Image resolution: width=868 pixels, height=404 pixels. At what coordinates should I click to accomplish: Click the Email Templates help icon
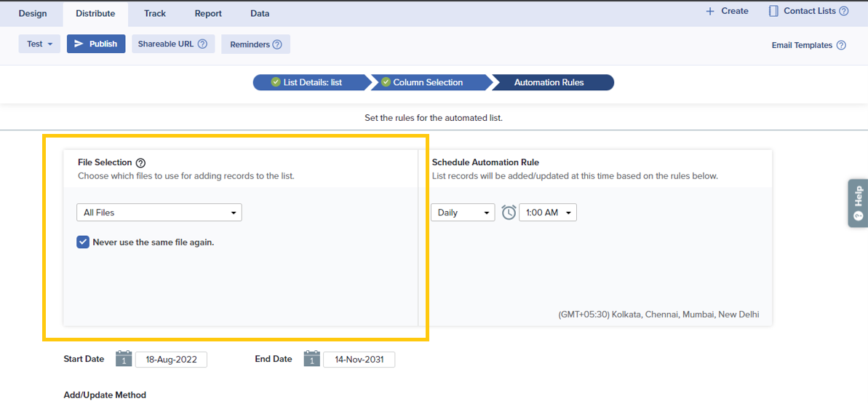[x=841, y=45]
